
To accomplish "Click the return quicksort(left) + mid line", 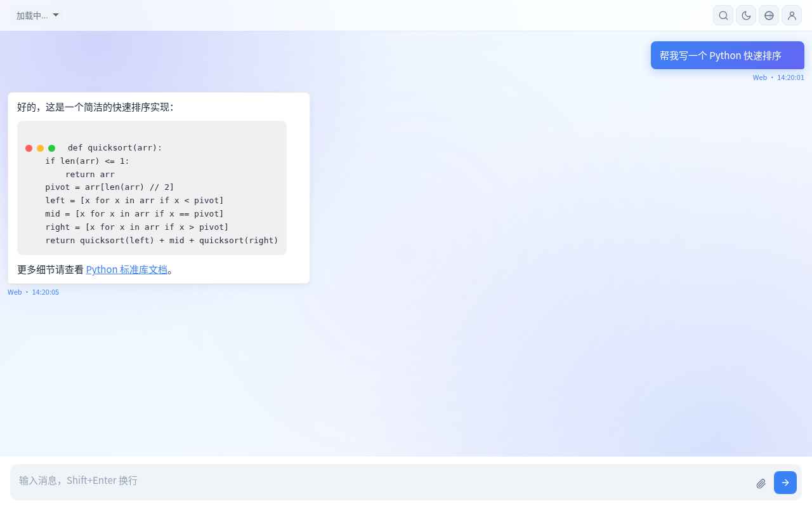I will (x=162, y=240).
